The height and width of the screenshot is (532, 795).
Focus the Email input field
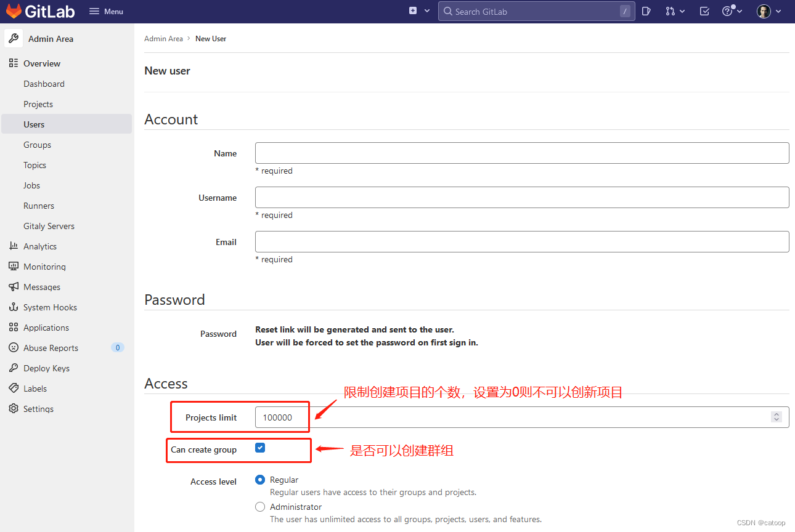point(522,242)
